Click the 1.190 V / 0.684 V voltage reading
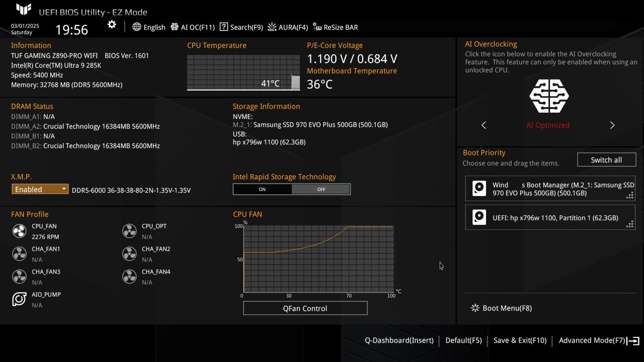Image resolution: width=644 pixels, height=362 pixels. tap(352, 59)
